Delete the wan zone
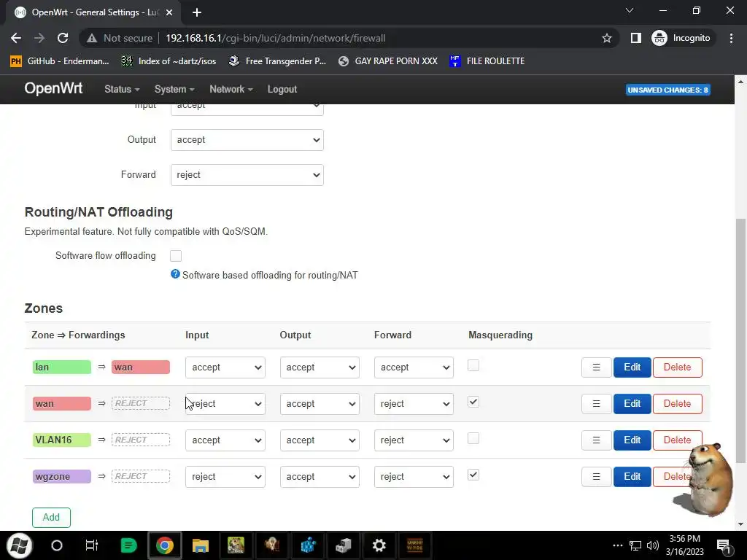Screen dimensions: 747x560 677,403
